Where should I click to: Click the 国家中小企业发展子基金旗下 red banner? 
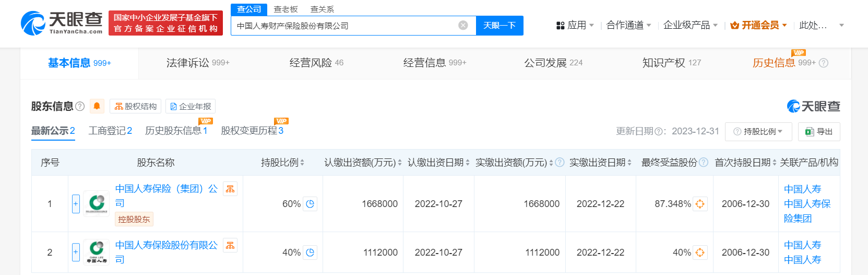(165, 23)
